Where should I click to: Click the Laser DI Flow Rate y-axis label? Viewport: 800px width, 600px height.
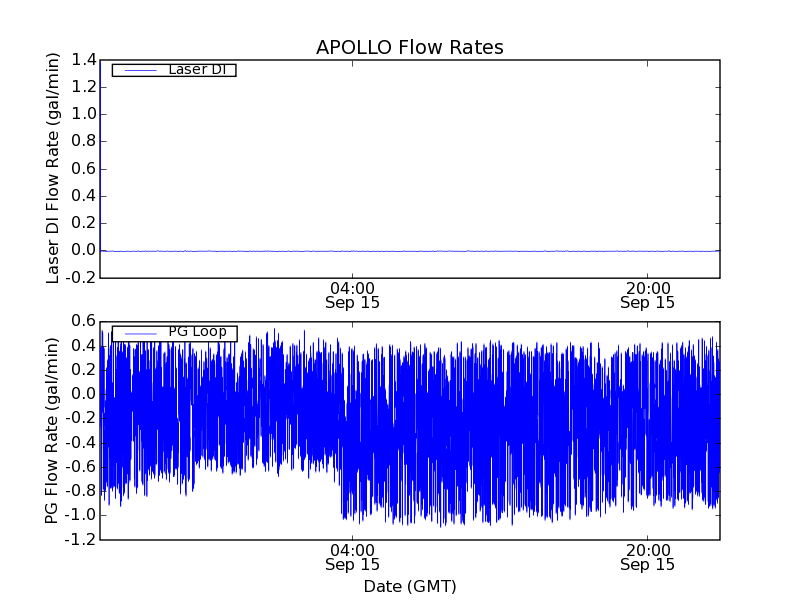pyautogui.click(x=54, y=168)
